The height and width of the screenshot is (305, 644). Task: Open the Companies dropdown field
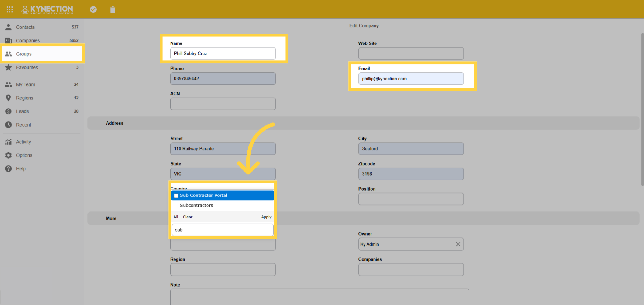pos(411,269)
